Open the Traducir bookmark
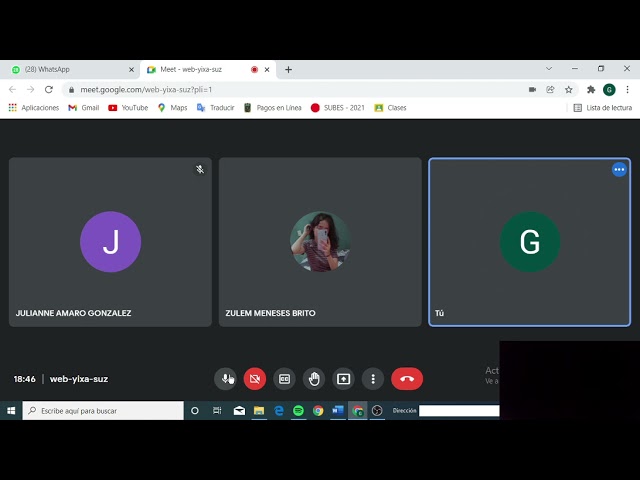 (216, 108)
